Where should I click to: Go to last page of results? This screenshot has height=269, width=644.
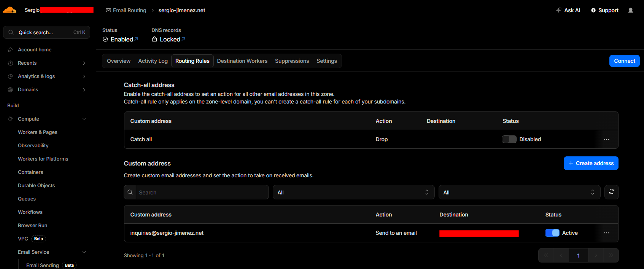pos(611,255)
